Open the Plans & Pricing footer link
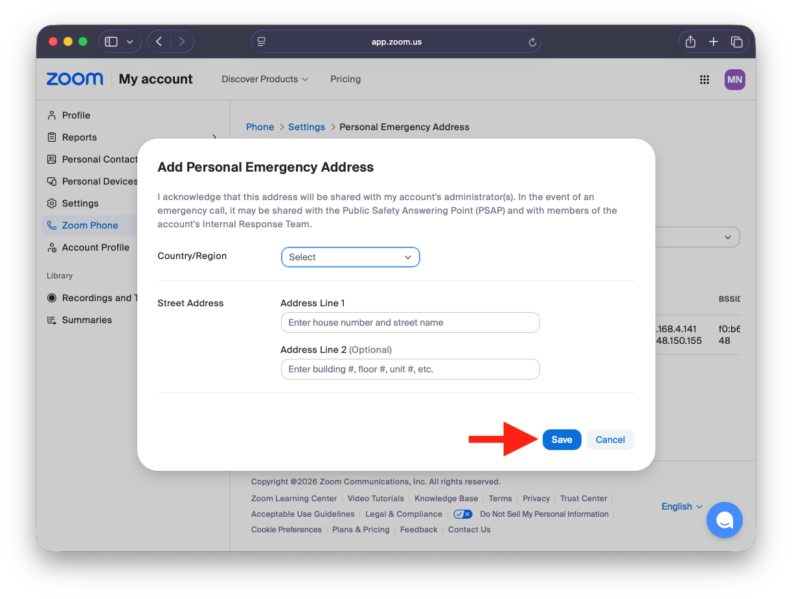The image size is (792, 599). click(361, 530)
